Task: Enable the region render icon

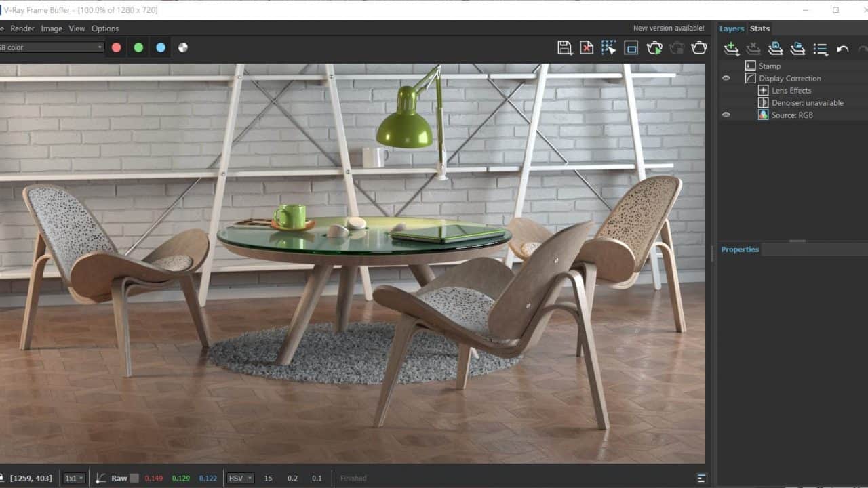Action: tap(631, 47)
